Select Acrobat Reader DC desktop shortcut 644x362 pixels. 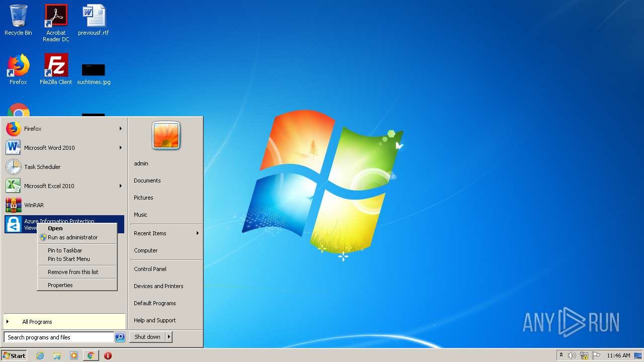tap(56, 23)
